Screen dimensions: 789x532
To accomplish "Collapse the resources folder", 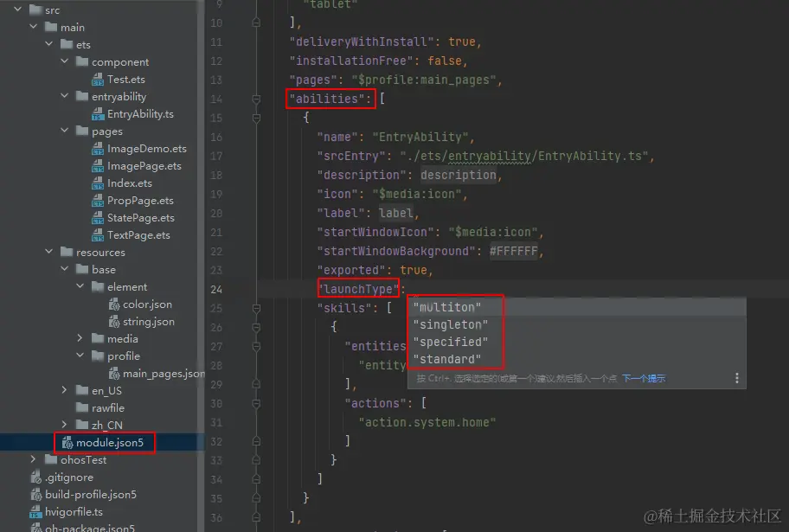I will point(48,251).
